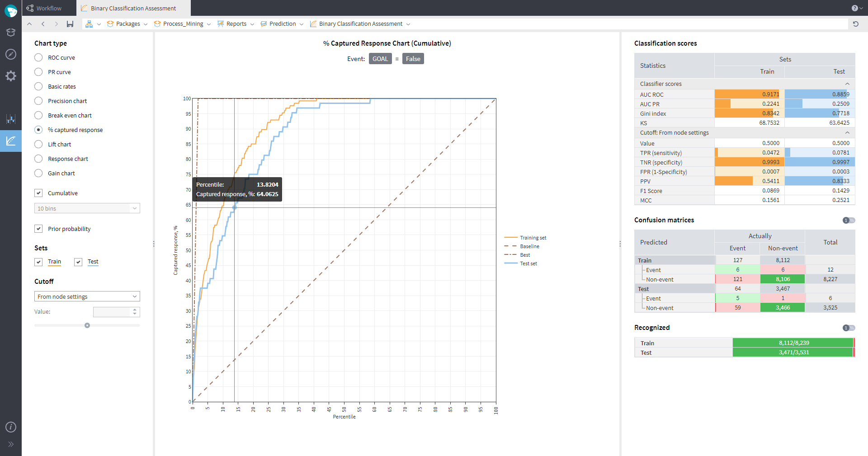The height and width of the screenshot is (456, 868).
Task: Click the Save icon in the toolbar
Action: 70,24
